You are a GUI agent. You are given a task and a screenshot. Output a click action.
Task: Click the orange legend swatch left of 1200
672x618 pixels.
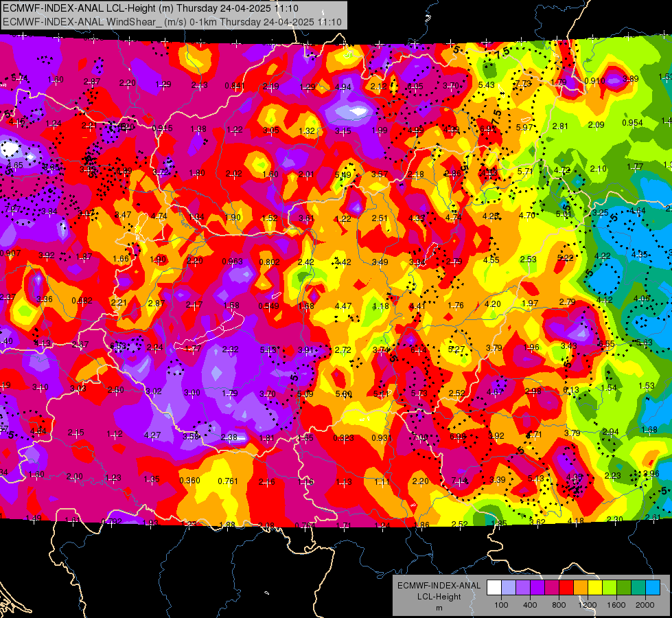click(580, 588)
